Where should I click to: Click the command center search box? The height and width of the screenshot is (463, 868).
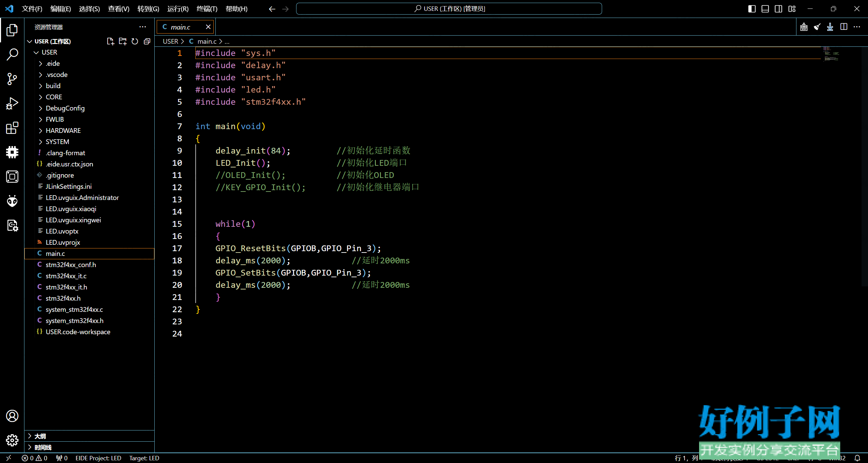click(449, 9)
